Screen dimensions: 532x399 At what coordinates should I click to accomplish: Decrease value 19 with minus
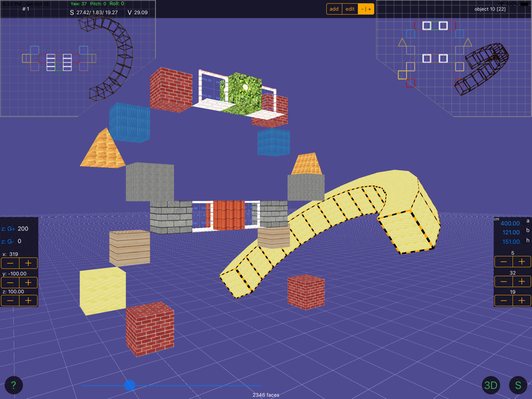(503, 300)
